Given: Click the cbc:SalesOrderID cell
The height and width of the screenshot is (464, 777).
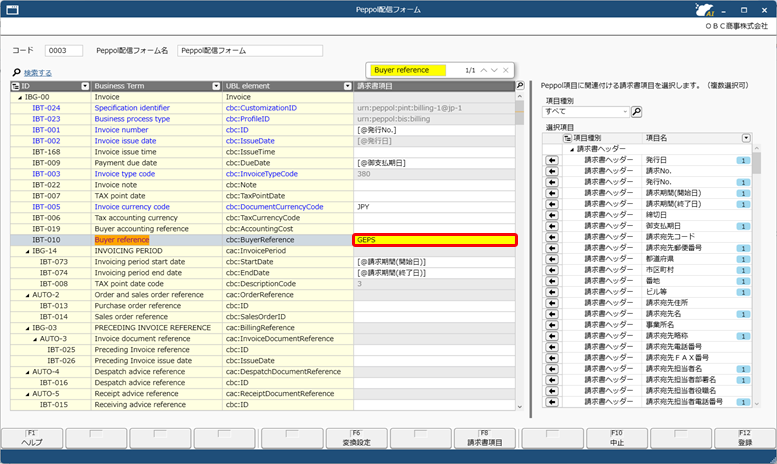Looking at the screenshot, I should click(288, 317).
